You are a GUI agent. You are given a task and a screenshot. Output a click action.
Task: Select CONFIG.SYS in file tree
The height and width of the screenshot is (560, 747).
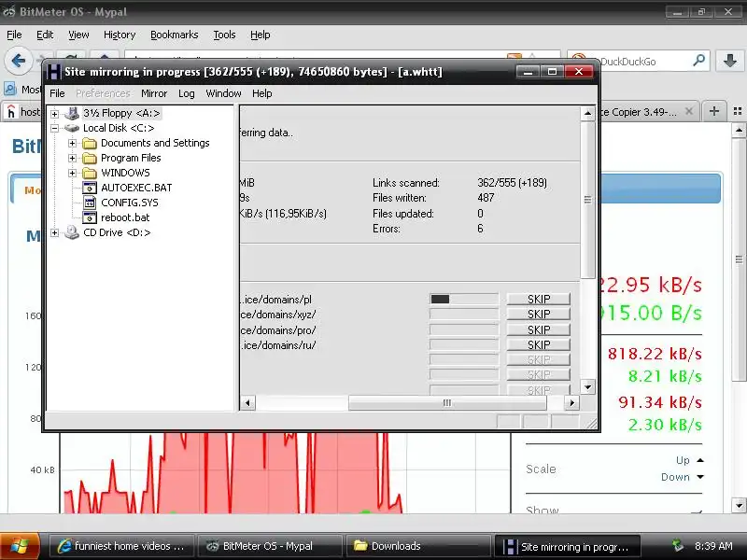[130, 203]
